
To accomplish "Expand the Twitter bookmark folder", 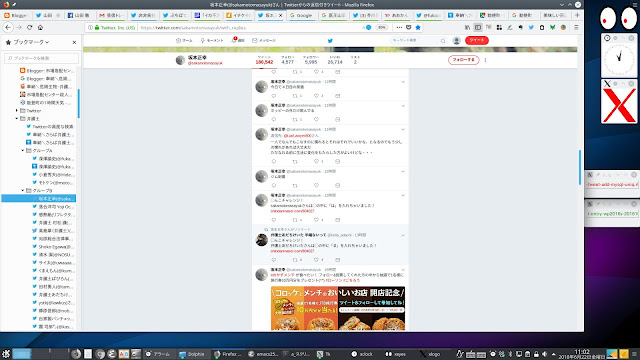I will (17, 111).
